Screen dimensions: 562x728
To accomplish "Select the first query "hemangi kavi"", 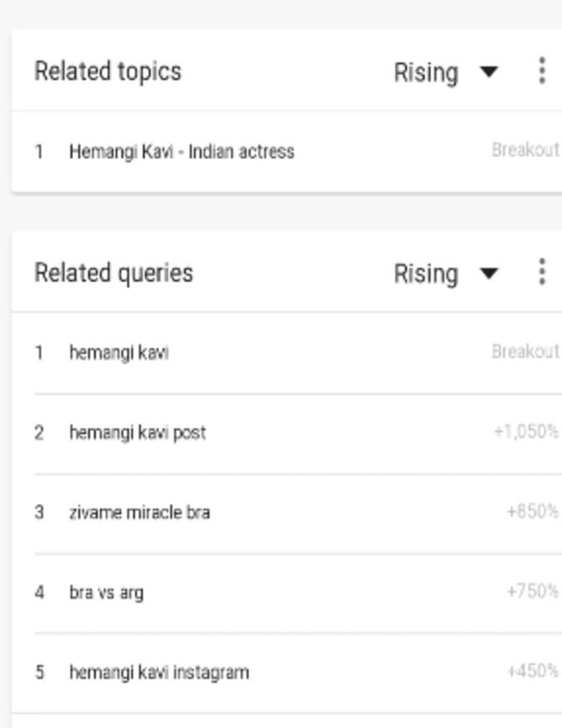I will [118, 352].
